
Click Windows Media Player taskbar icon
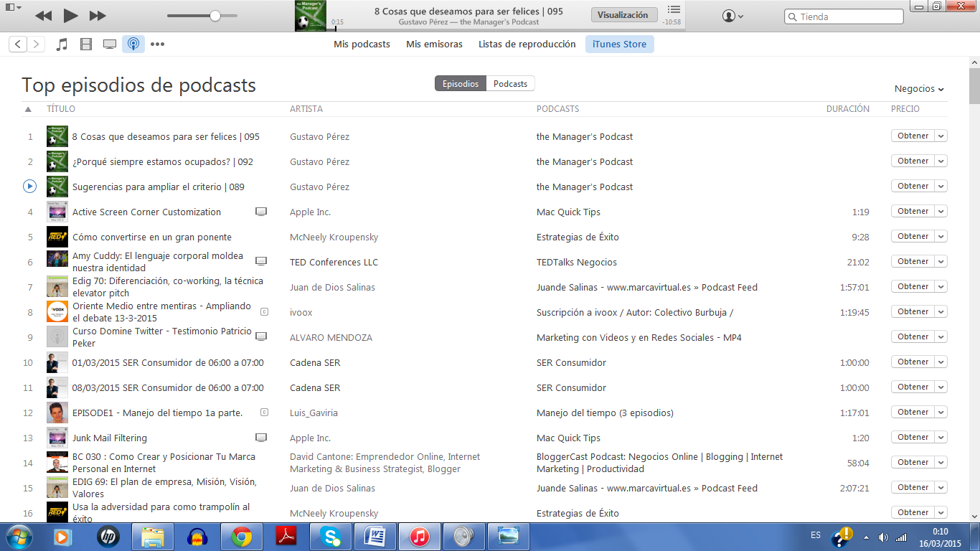63,537
